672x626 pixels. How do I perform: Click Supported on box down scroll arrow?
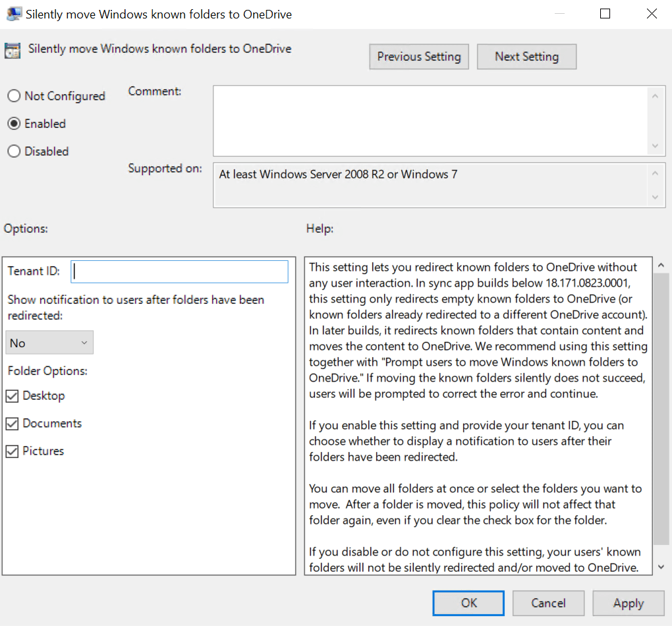tap(654, 197)
